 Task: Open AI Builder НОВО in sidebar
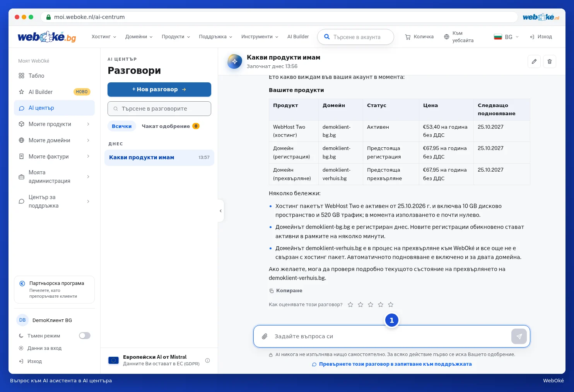(54, 92)
